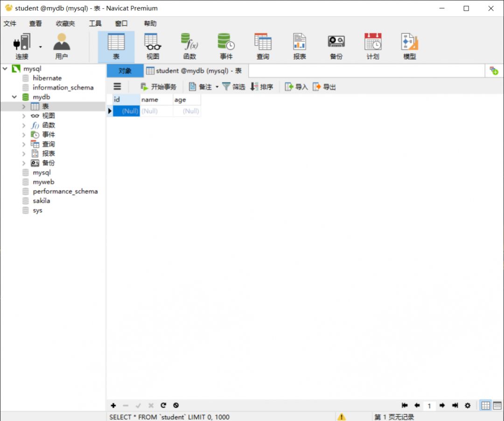
Task: Open the 连接 dropdown arrow
Action: [40, 47]
